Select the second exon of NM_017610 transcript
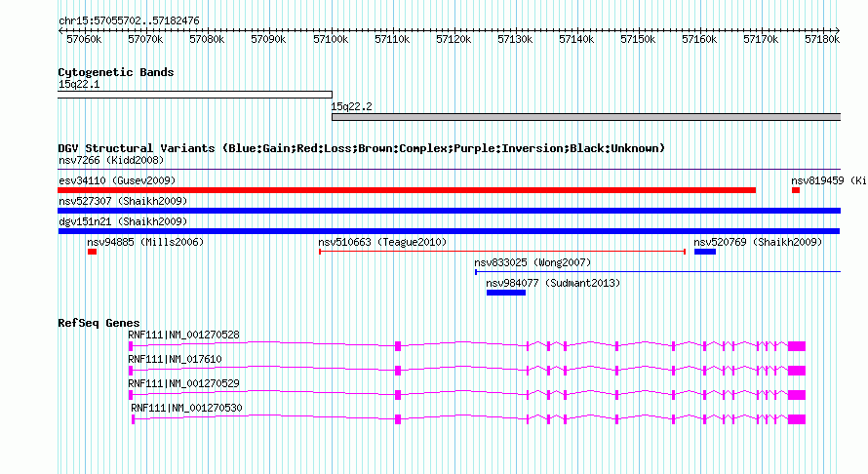This screenshot has width=868, height=474. point(398,371)
